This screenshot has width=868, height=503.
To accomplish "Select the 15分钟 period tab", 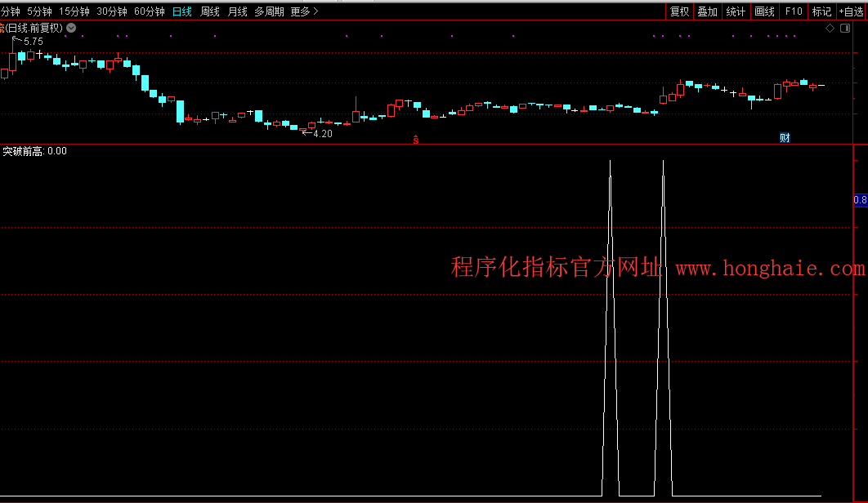I will 74,11.
